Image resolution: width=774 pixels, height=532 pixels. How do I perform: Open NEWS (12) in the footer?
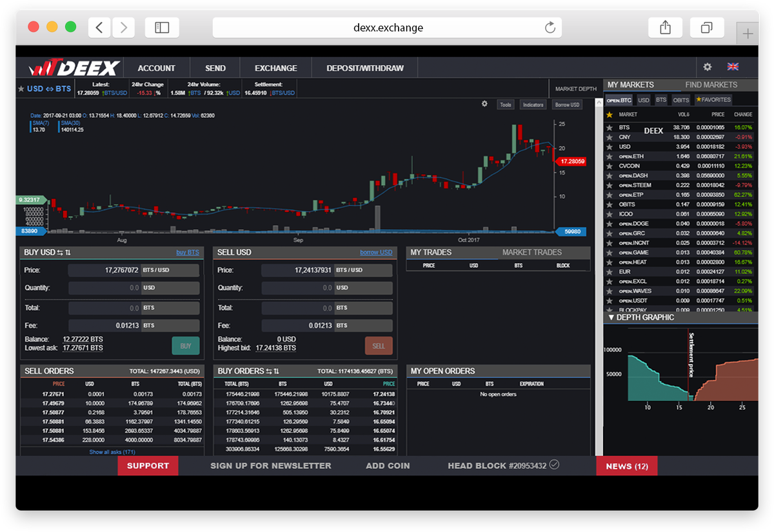pos(627,466)
